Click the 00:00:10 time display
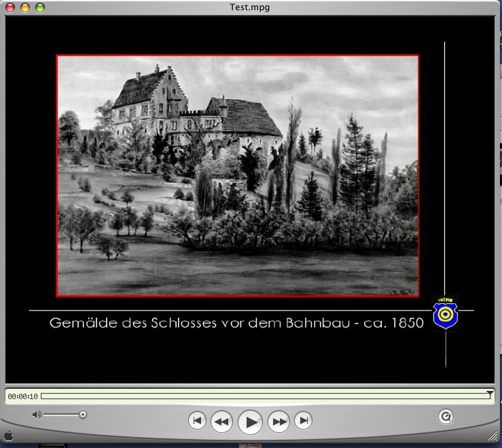 (23, 396)
